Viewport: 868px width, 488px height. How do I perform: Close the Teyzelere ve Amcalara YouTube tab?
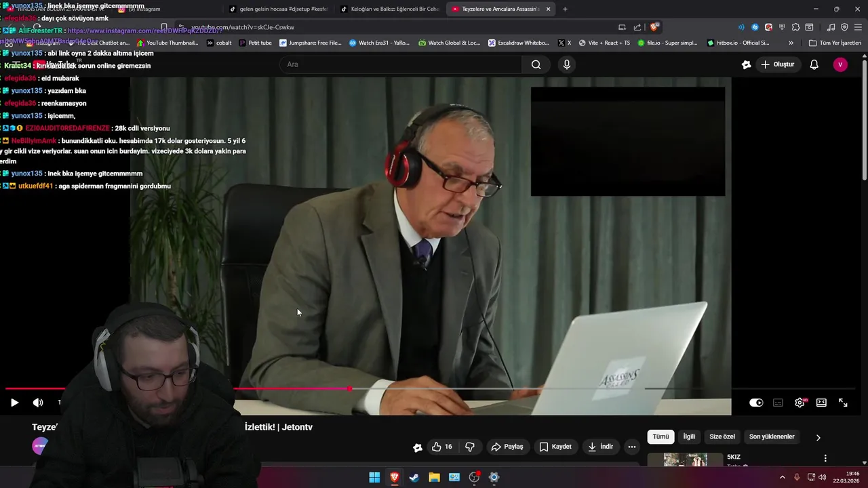(x=548, y=9)
